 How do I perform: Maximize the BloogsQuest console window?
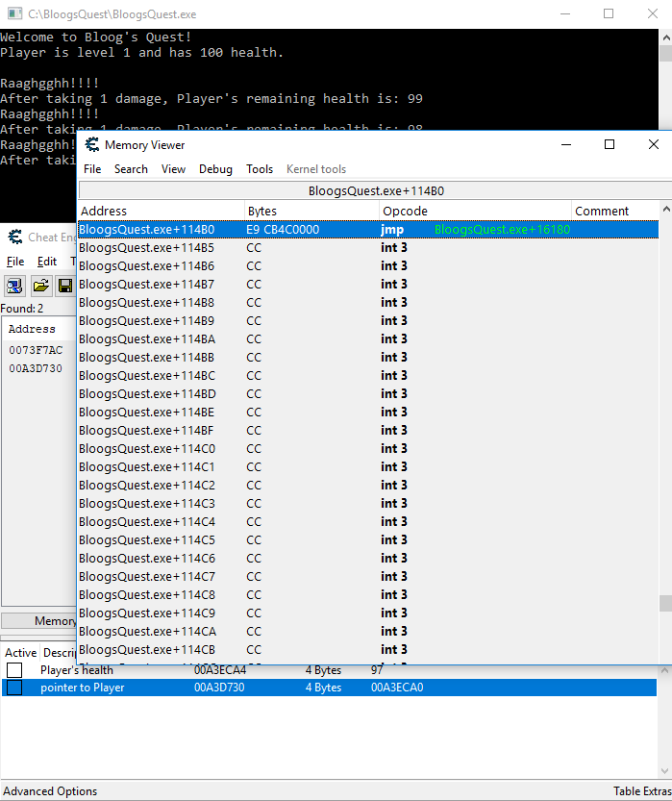(609, 14)
